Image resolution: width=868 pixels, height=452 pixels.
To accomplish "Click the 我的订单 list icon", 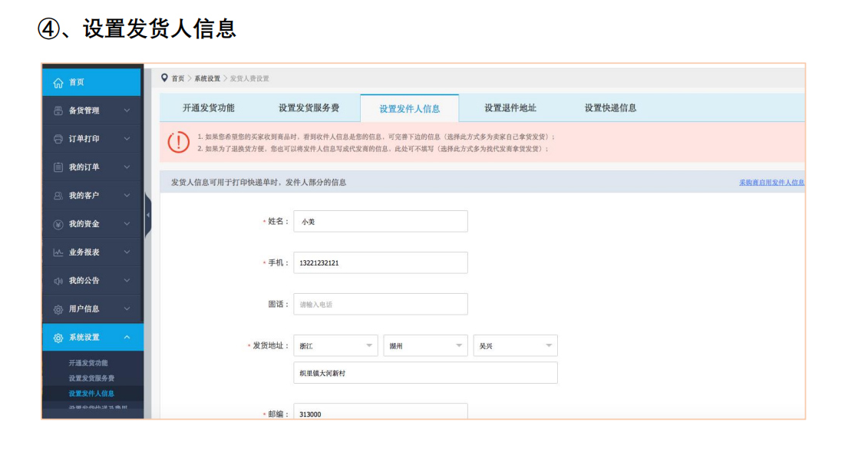I will point(58,167).
